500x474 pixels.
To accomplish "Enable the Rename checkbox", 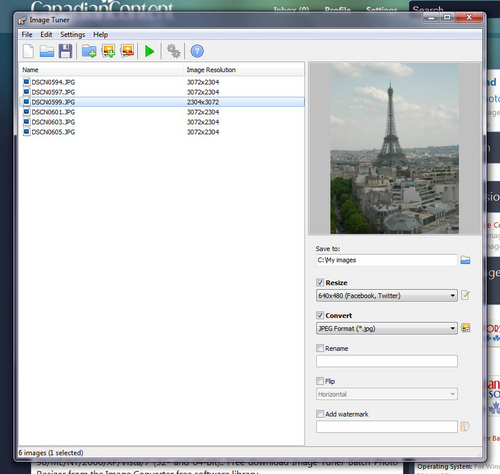I will tap(320, 348).
